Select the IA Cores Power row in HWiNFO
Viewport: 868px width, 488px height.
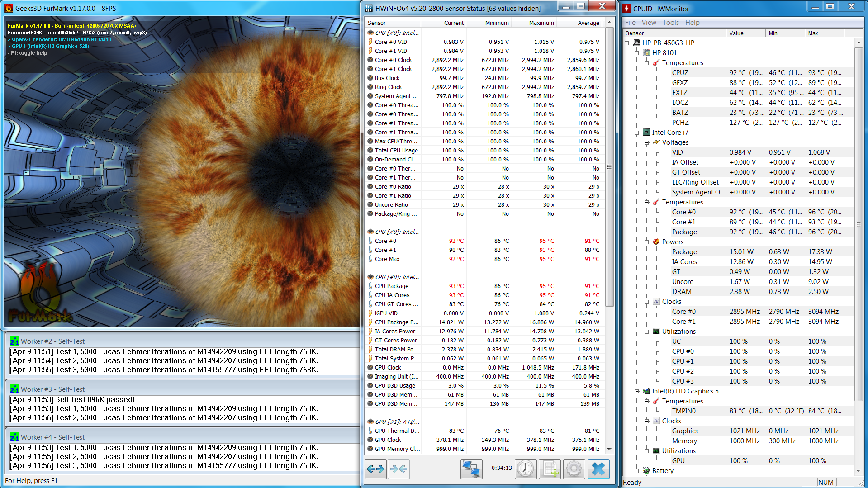484,331
